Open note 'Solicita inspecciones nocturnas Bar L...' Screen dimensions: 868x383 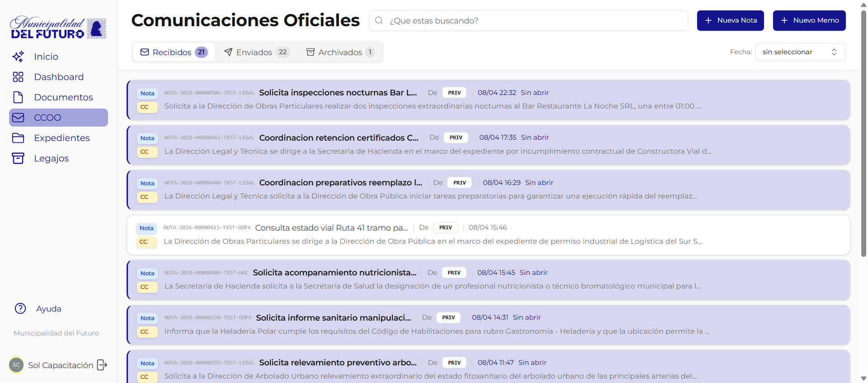click(x=338, y=93)
